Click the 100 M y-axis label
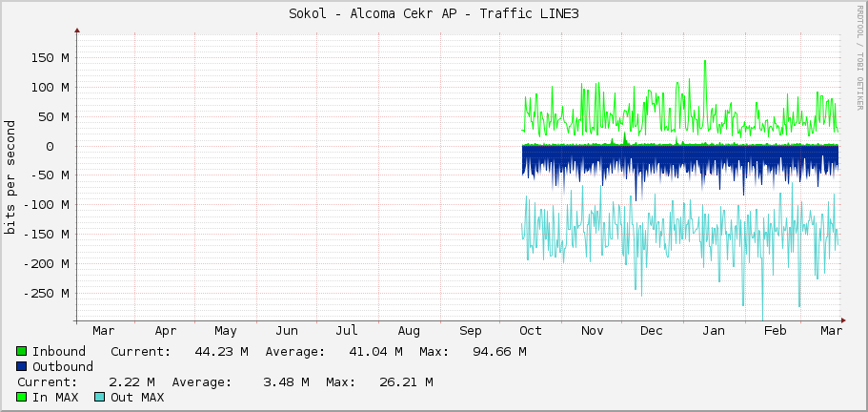Image resolution: width=868 pixels, height=412 pixels. point(50,88)
